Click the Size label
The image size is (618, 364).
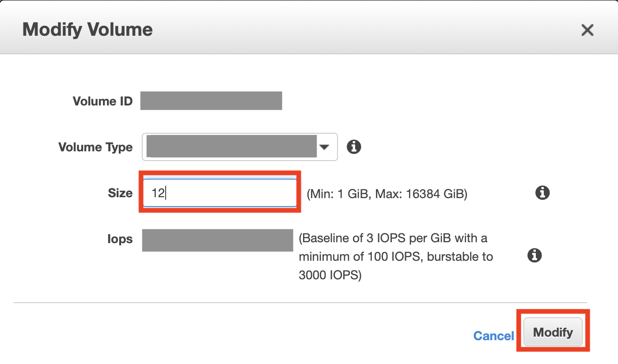[x=120, y=193]
